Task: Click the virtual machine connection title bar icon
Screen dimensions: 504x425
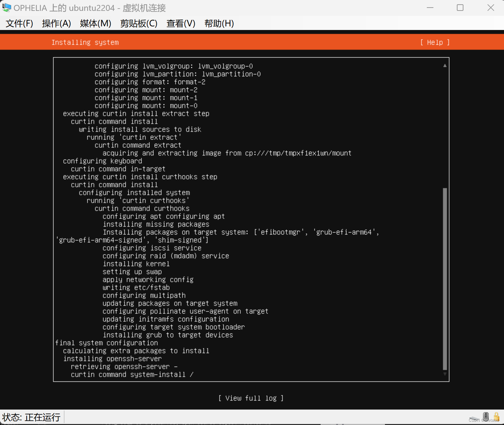Action: click(7, 8)
